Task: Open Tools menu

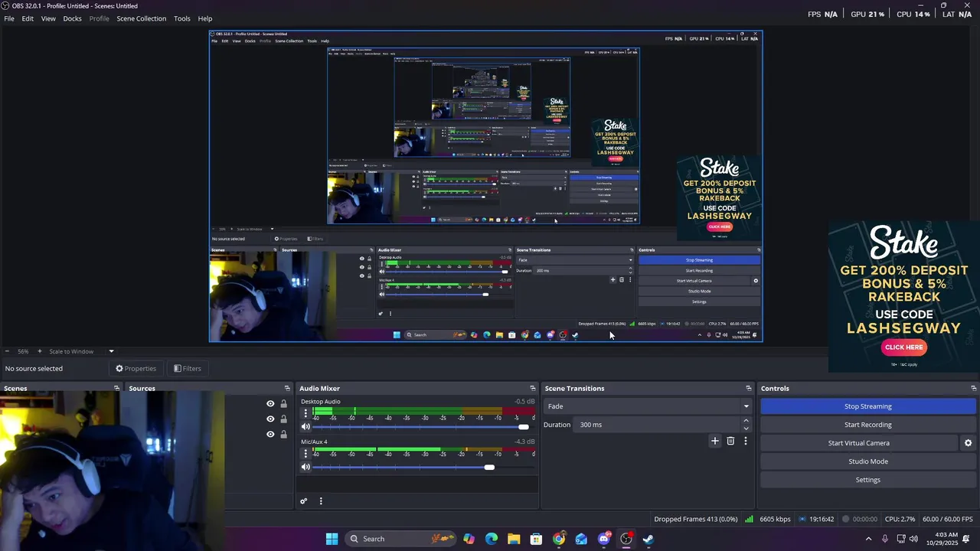Action: click(x=182, y=18)
